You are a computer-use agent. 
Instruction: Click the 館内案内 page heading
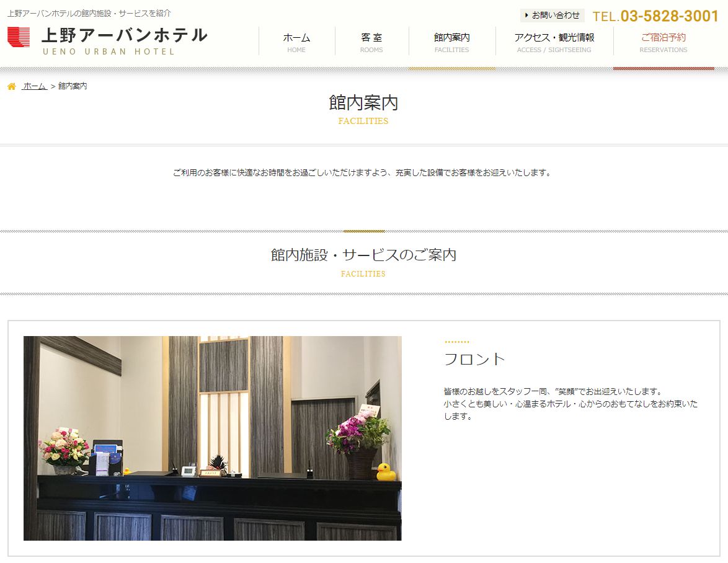(363, 102)
